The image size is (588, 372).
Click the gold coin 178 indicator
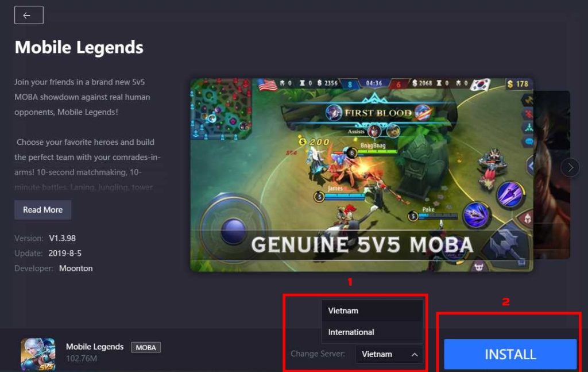[x=517, y=84]
